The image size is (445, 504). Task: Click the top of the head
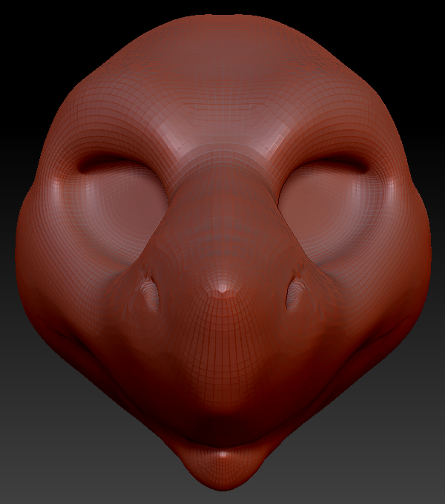(x=222, y=30)
